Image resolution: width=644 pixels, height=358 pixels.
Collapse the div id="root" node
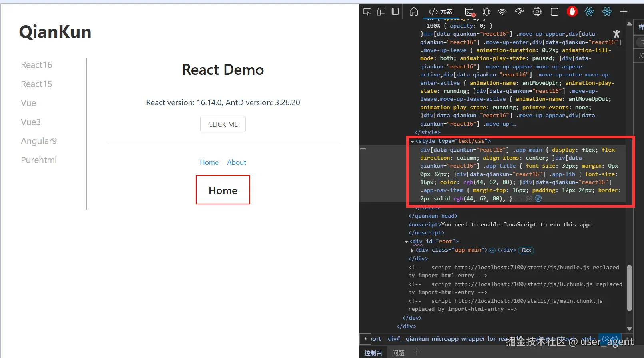(406, 242)
